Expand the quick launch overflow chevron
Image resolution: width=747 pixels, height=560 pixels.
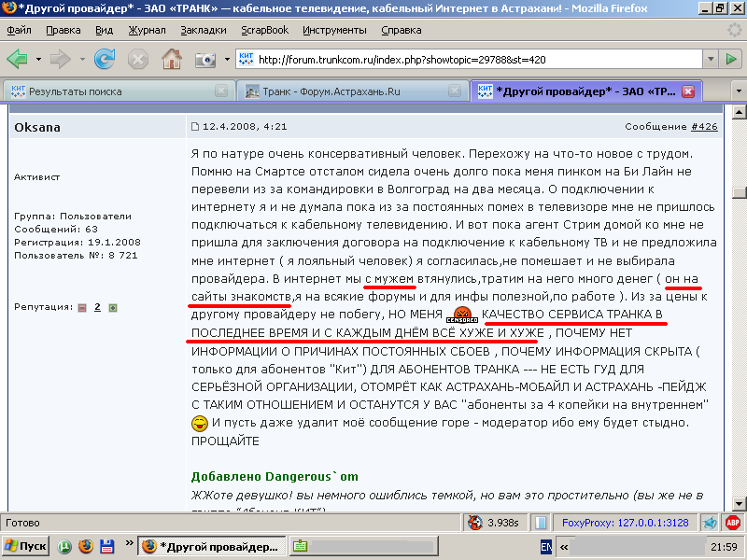[x=129, y=542]
